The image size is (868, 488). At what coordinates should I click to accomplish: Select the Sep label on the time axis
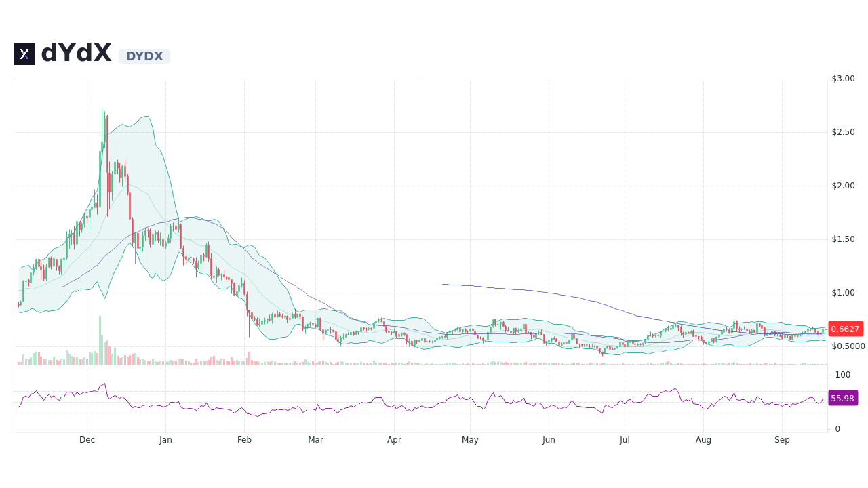[782, 439]
